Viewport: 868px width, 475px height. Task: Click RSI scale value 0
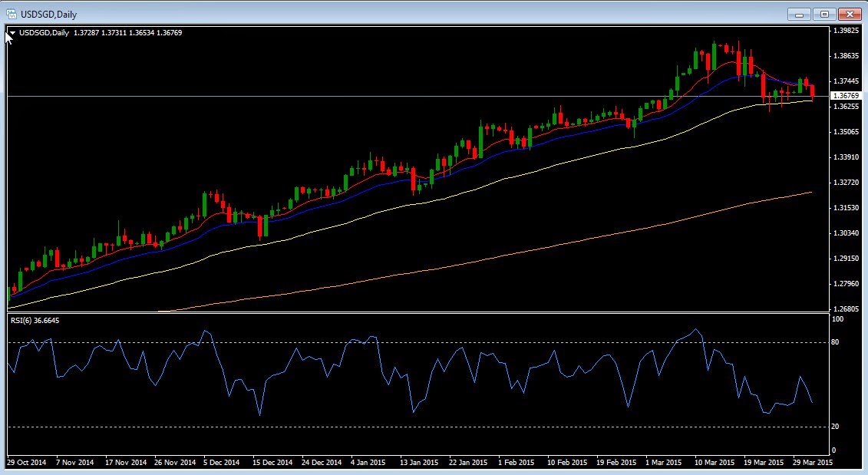[x=833, y=450]
